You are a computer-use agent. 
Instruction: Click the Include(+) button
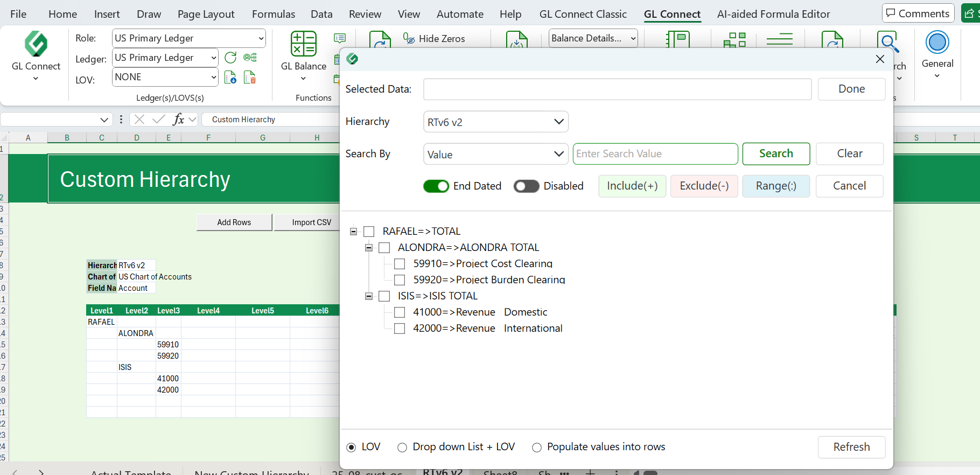point(632,186)
